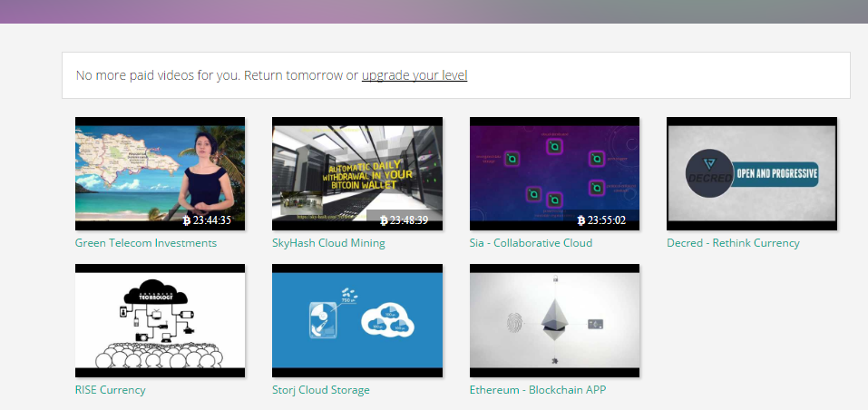Click the bitcoin icon beside 23:48:39 timer
Image resolution: width=868 pixels, height=410 pixels.
pyautogui.click(x=385, y=220)
